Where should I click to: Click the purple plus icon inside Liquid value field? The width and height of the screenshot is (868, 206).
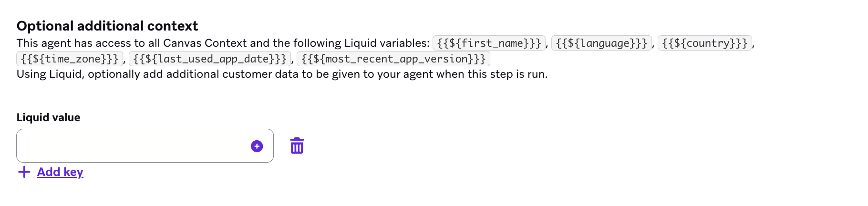(x=257, y=146)
